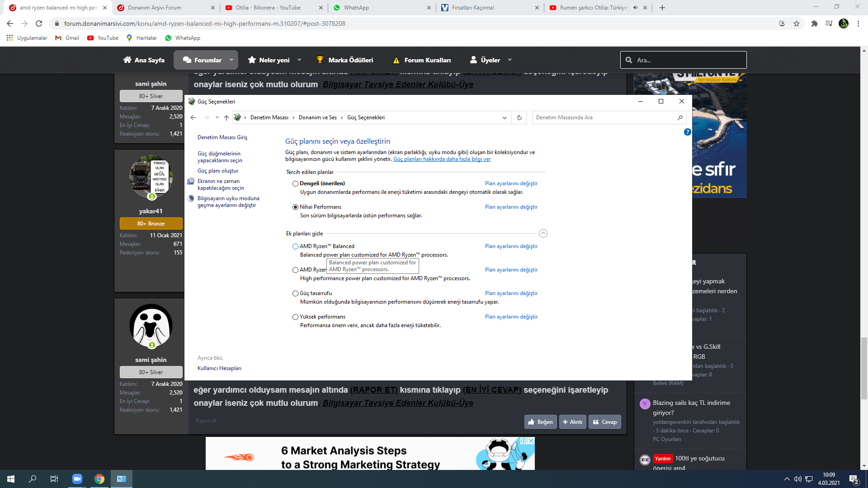Click the Chrome address bar URL
This screenshot has height=488, width=868.
205,23
